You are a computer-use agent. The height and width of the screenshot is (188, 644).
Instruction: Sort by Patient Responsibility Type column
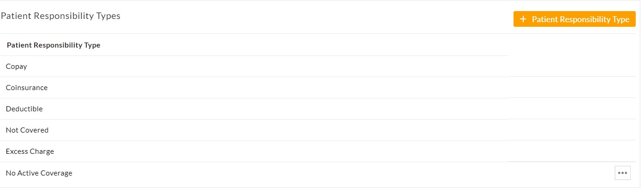53,45
